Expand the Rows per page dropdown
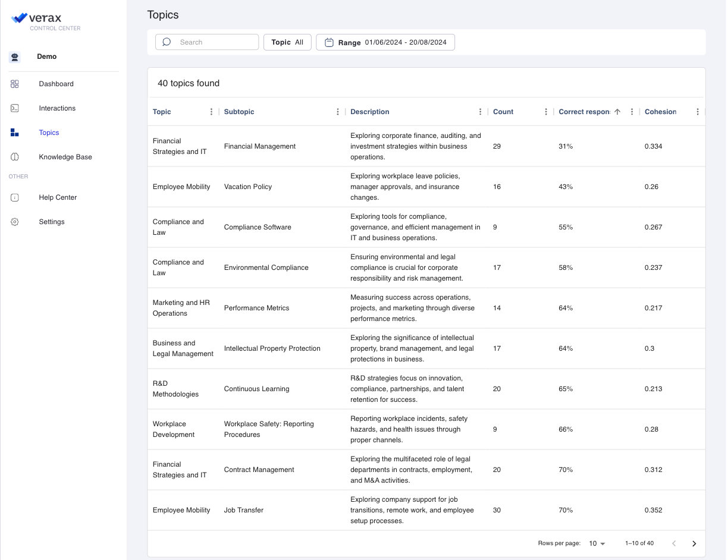Viewport: 728px width, 560px height. pos(597,543)
